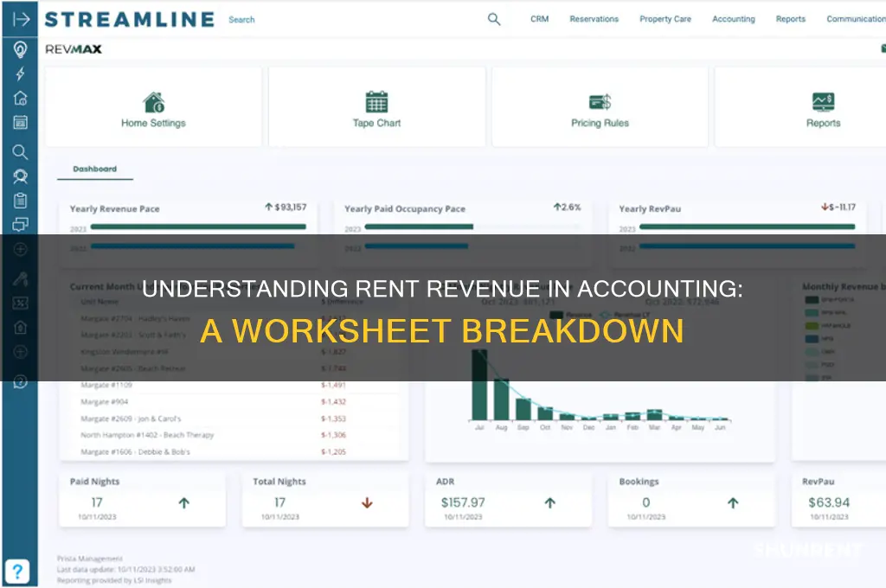Open the Accounting menu
Image resolution: width=886 pixels, height=588 pixels.
(x=734, y=19)
